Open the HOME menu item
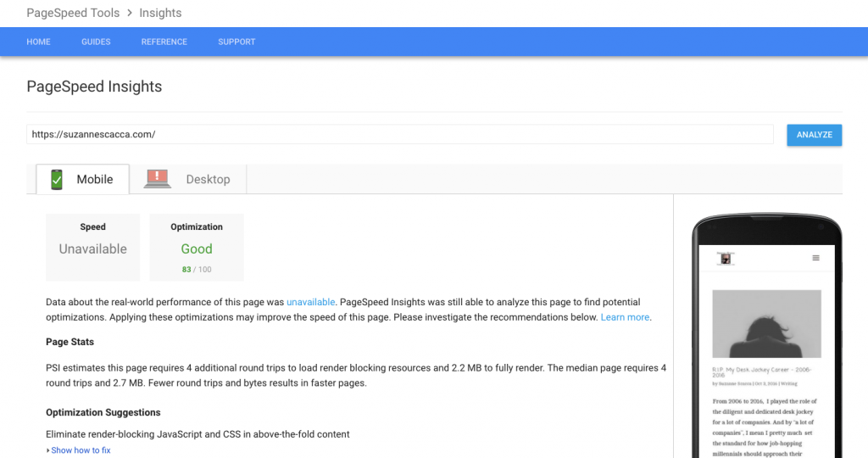The image size is (868, 458). click(38, 42)
